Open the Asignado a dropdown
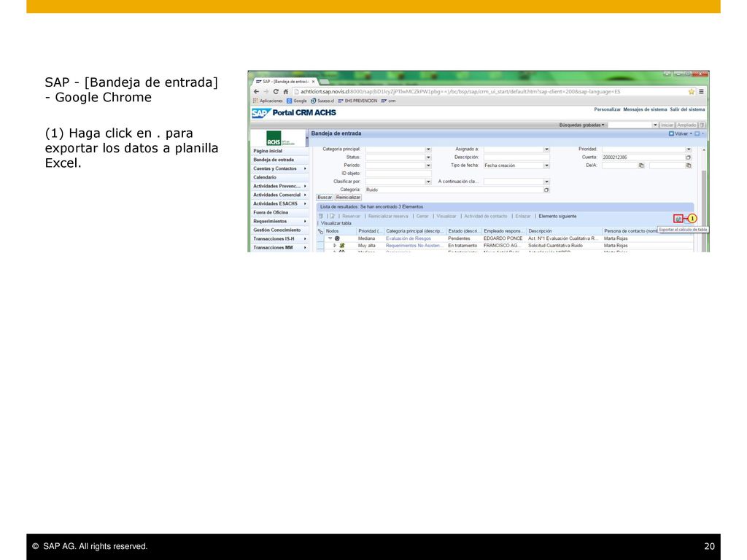Screen dimensions: 747x560 (546, 149)
